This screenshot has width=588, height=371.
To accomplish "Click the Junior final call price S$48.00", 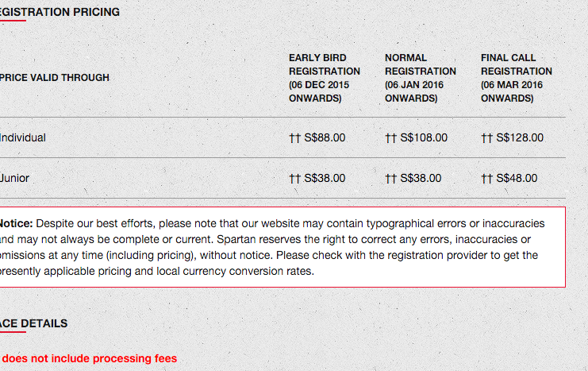I will tap(517, 179).
